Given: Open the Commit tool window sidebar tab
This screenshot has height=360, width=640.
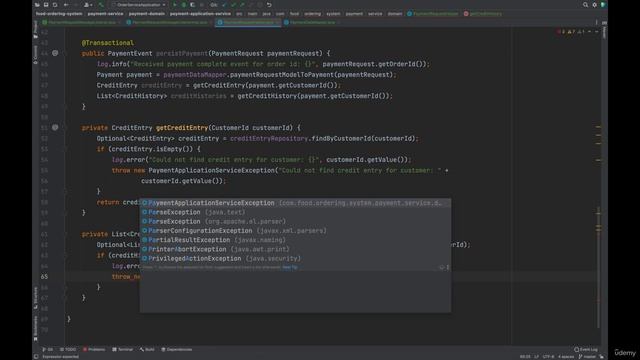Looking at the screenshot, I should pyautogui.click(x=36, y=55).
